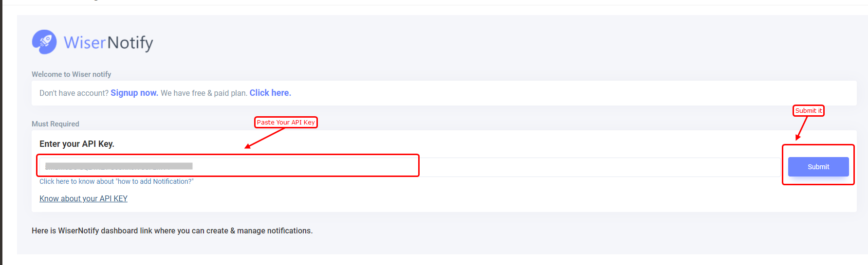The height and width of the screenshot is (265, 868).
Task: Click the Don't have account text
Action: point(74,93)
